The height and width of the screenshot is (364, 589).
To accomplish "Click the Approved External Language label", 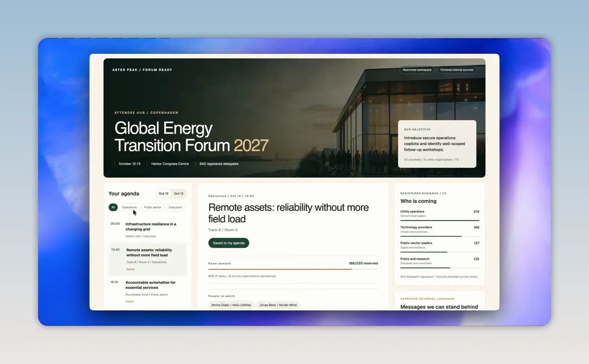I will (x=427, y=299).
